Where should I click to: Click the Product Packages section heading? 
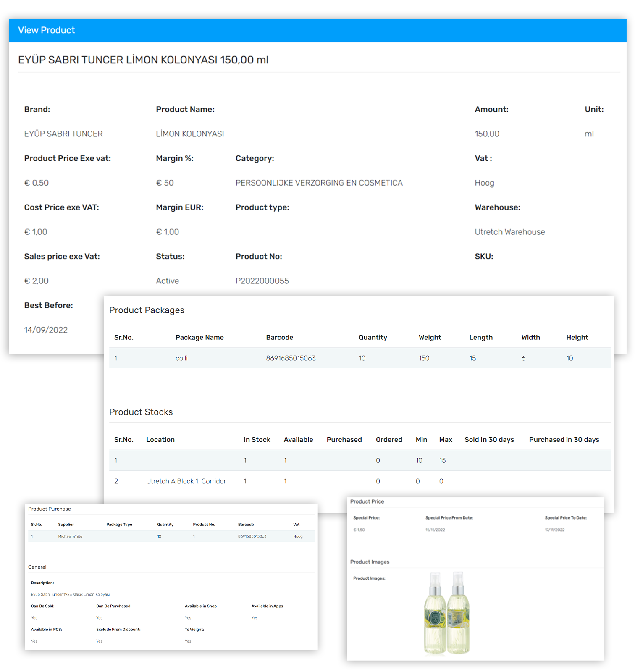tap(147, 310)
